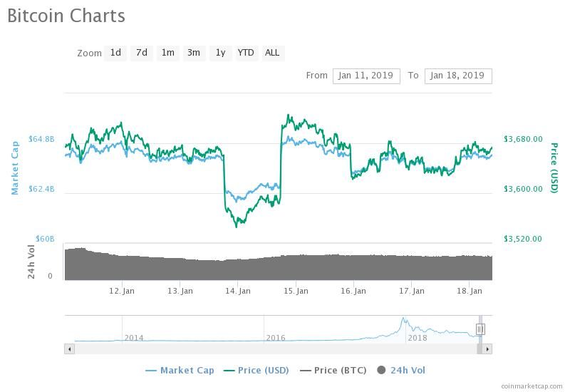Toggle Market Cap series in legend
This screenshot has height=392, width=570.
tap(180, 371)
